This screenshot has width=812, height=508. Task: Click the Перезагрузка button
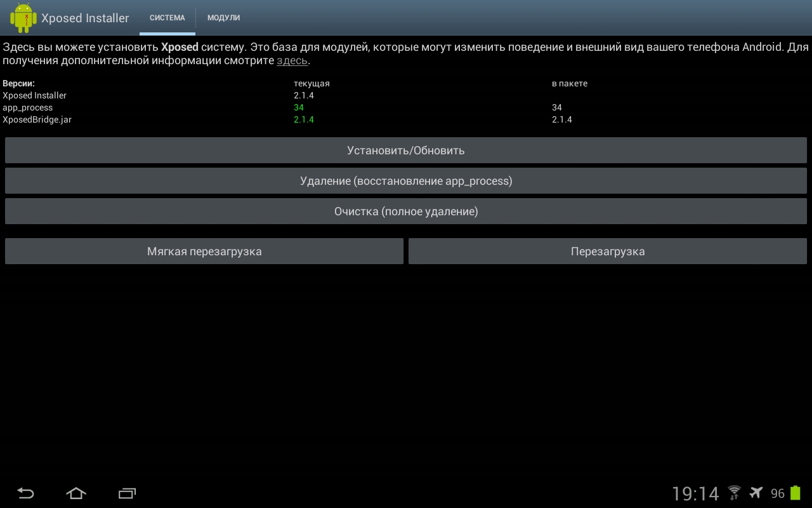coord(608,251)
